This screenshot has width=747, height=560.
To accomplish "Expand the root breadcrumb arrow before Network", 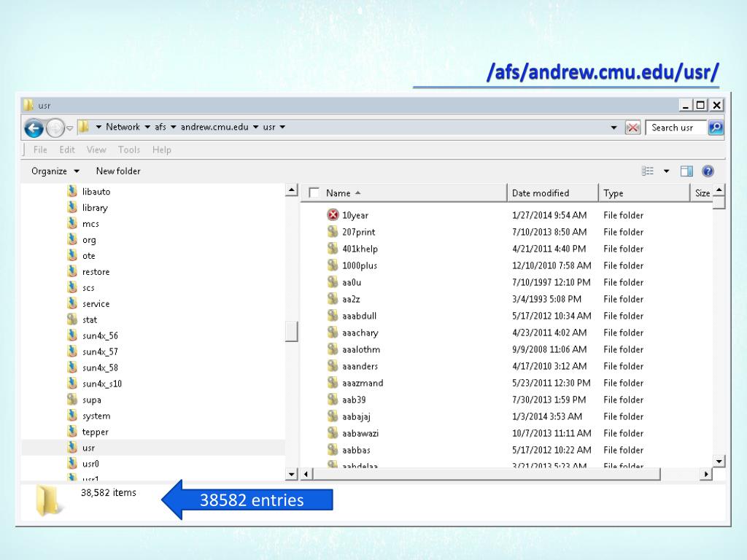I will [98, 127].
